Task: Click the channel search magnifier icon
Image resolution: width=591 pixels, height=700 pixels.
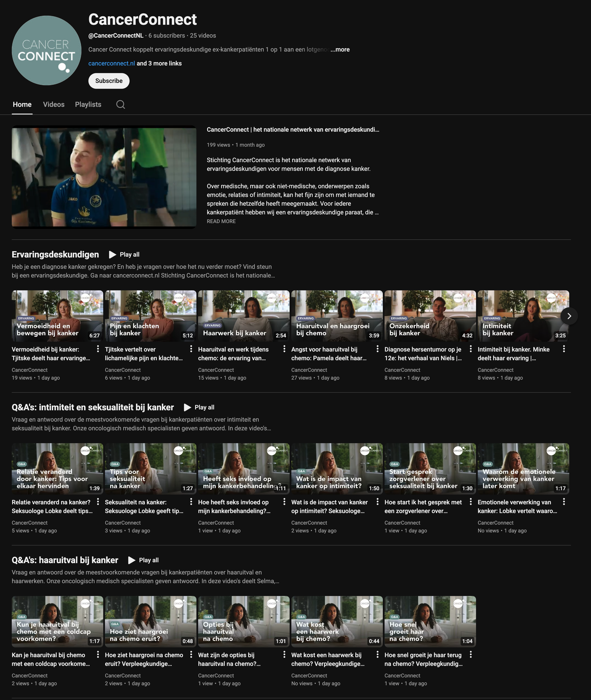Action: point(121,104)
